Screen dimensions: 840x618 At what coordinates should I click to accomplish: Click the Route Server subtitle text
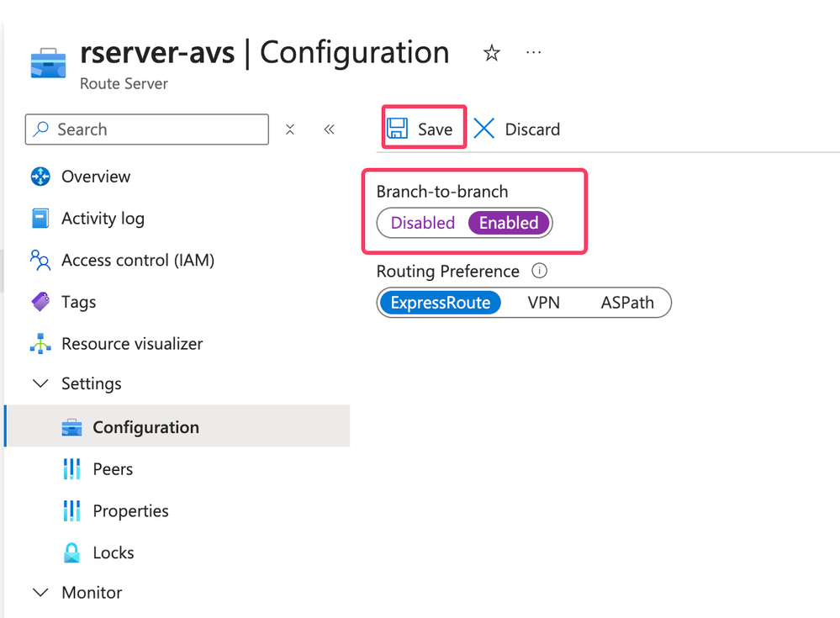point(124,83)
